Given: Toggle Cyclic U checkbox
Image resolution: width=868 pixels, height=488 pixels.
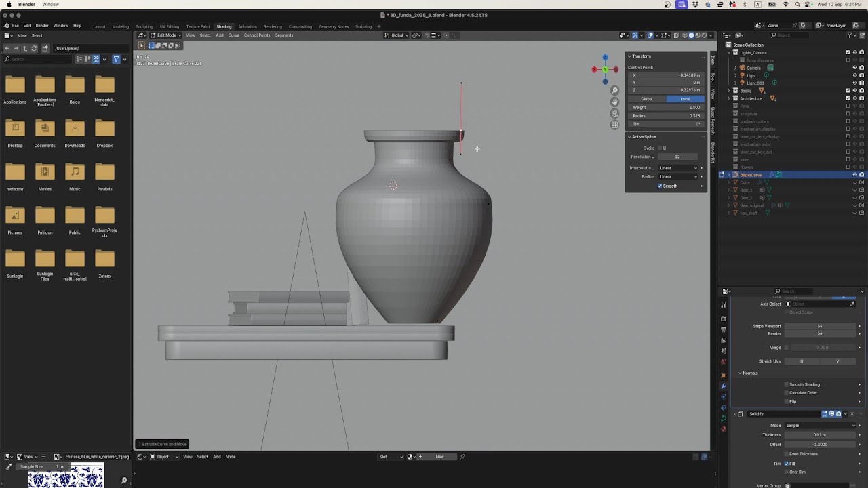Looking at the screenshot, I should [659, 148].
